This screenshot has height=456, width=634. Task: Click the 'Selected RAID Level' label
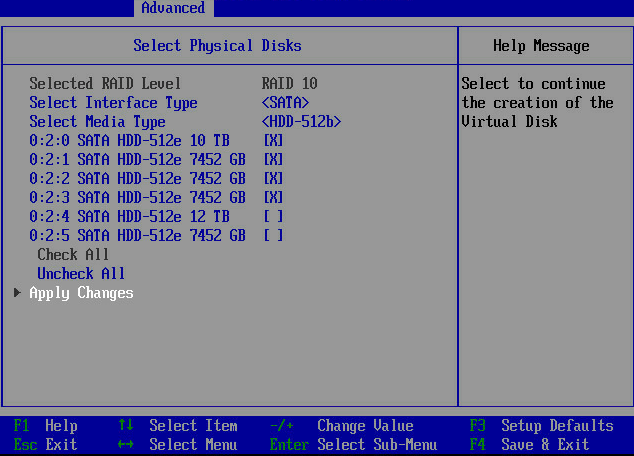tap(105, 83)
